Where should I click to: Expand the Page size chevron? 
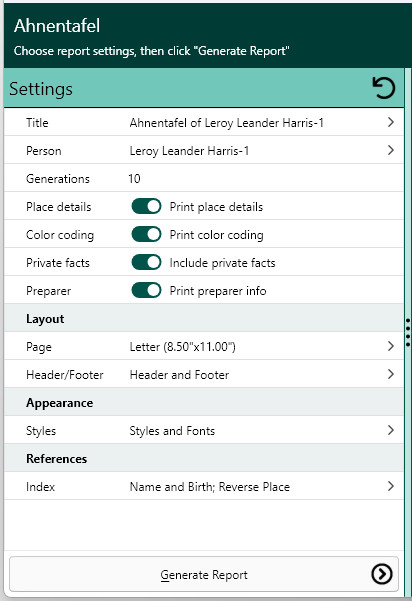[391, 346]
